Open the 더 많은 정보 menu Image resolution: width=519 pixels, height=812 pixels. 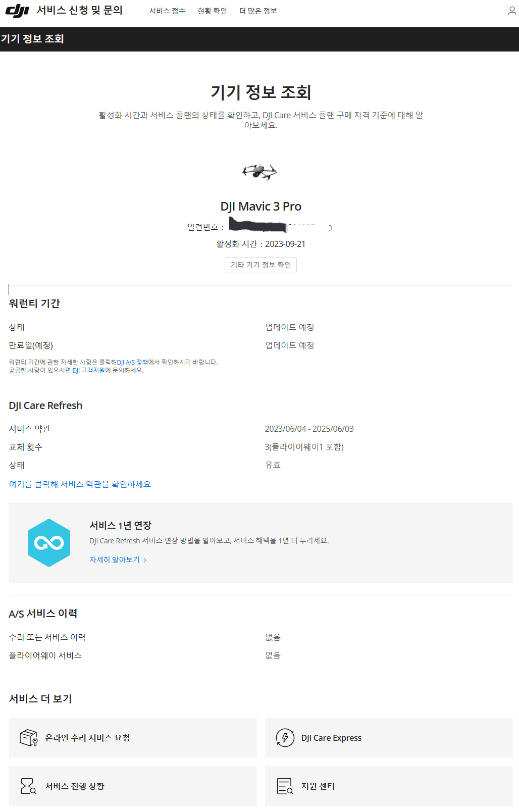tap(258, 11)
